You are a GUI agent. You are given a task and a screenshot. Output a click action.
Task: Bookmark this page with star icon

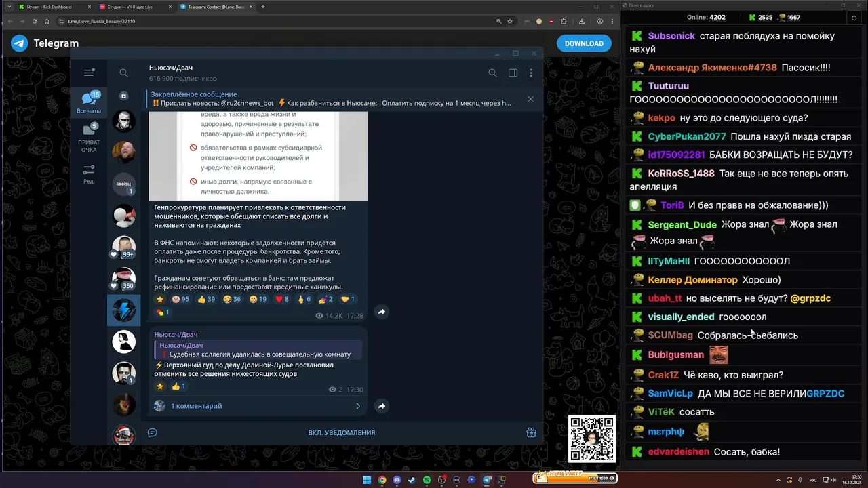click(510, 21)
